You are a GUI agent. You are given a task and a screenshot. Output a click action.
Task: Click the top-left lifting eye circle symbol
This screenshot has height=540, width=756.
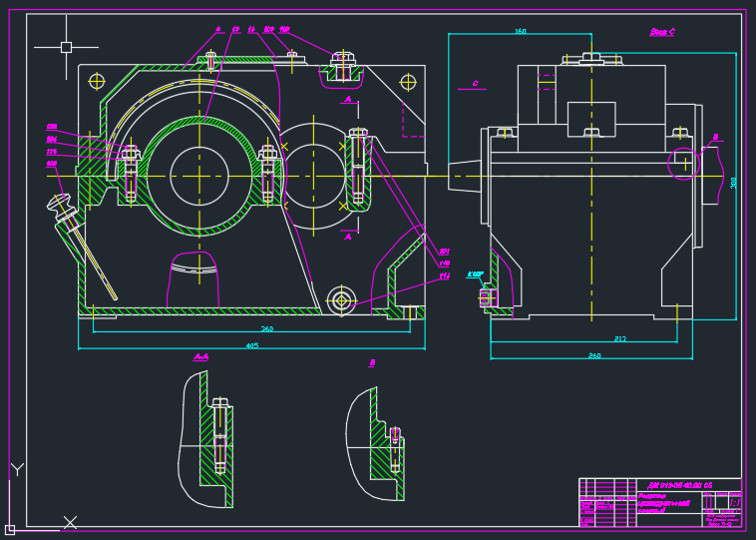coord(97,81)
